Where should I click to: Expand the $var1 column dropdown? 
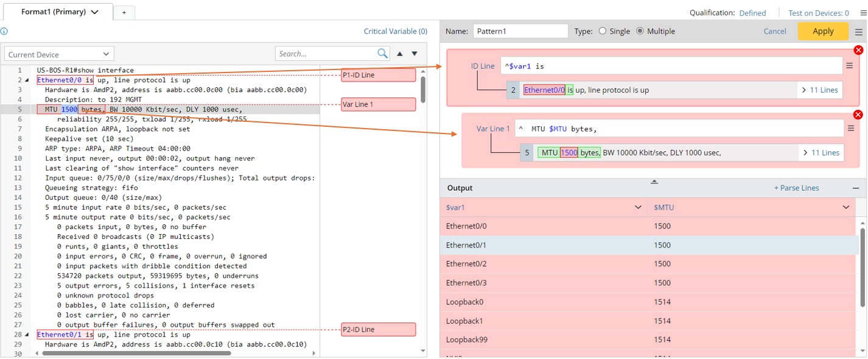(x=638, y=207)
